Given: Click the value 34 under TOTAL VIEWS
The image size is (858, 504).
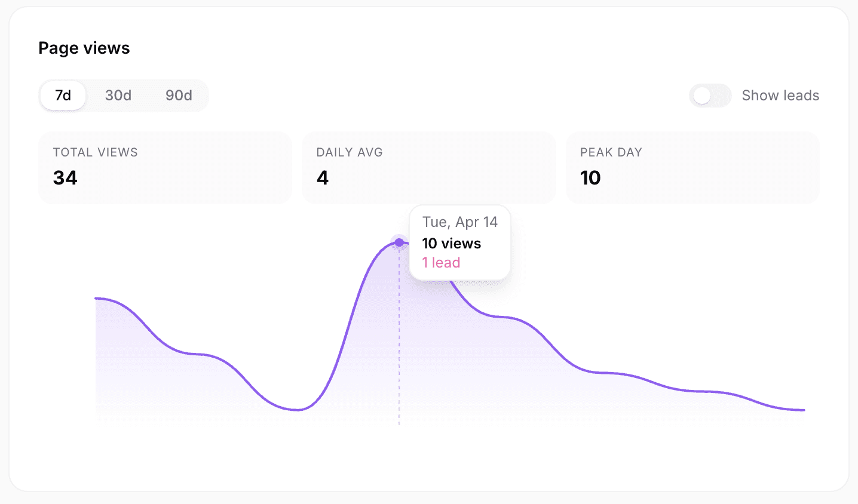Looking at the screenshot, I should 65,177.
